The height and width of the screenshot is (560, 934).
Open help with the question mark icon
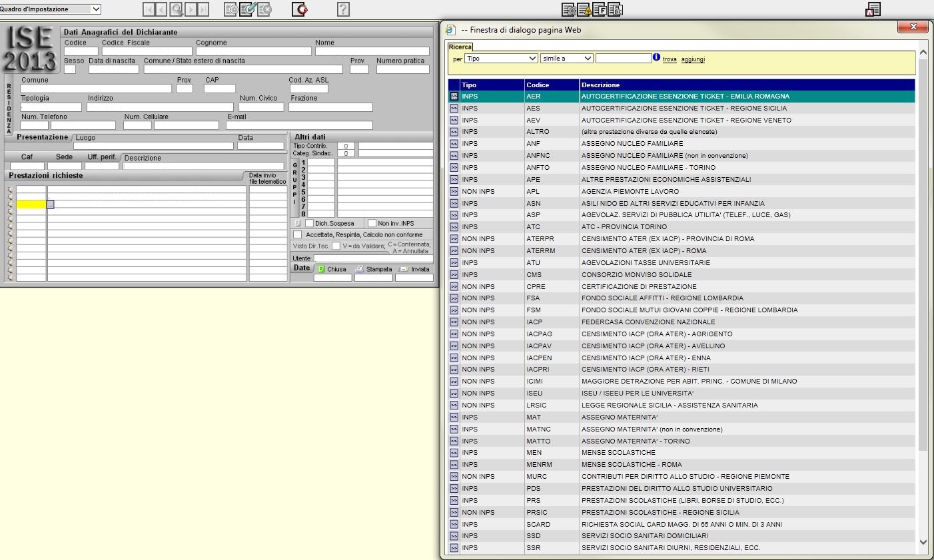(343, 9)
